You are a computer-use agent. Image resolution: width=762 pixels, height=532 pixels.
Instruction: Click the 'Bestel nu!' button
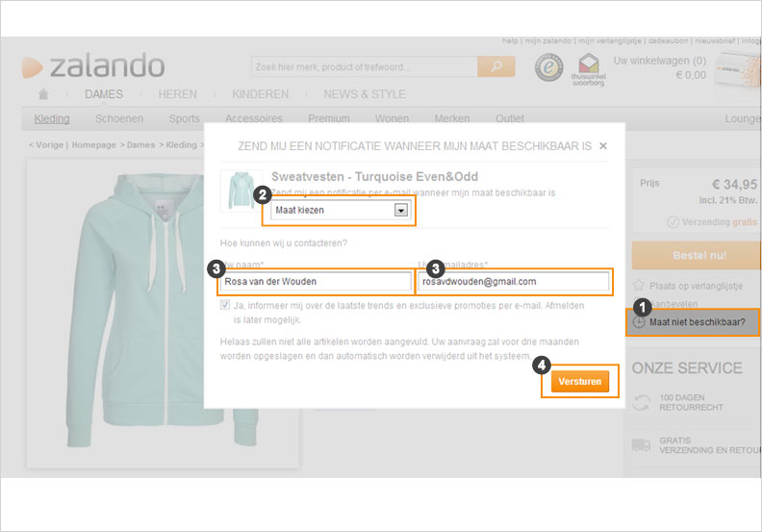pyautogui.click(x=697, y=256)
